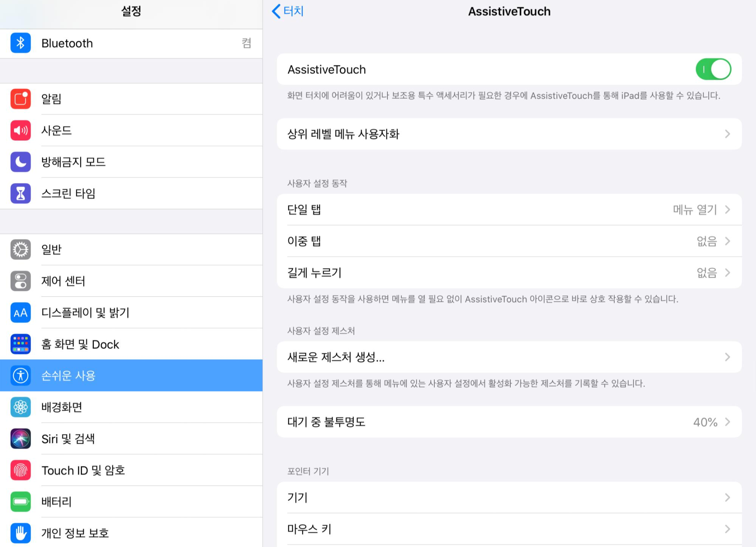Image resolution: width=756 pixels, height=547 pixels.
Task: Open 길게 누르기 options chevron
Action: tap(727, 272)
